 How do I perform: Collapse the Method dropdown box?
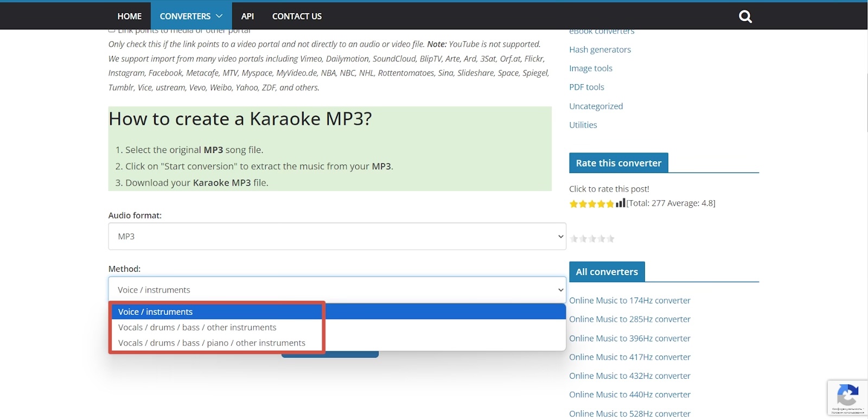pos(336,290)
